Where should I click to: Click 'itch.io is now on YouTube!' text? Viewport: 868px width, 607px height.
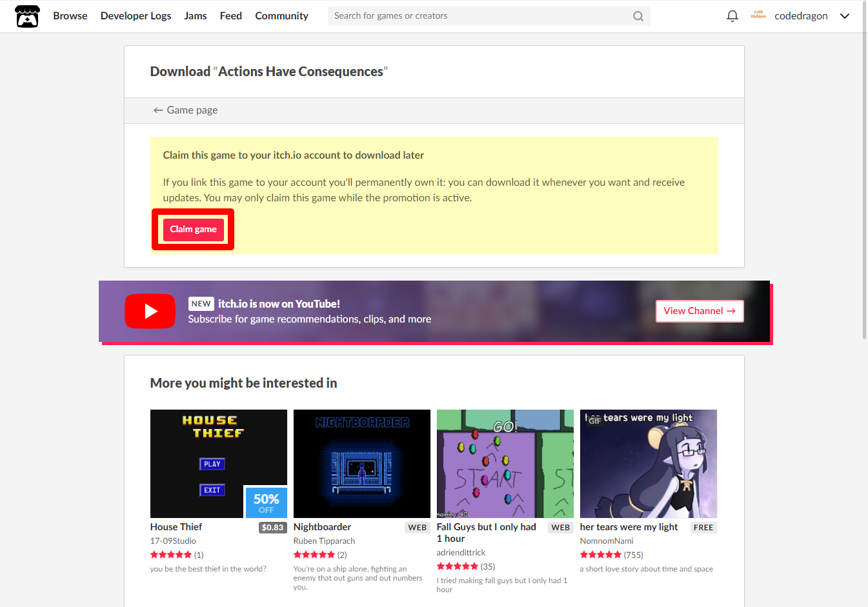(x=279, y=304)
